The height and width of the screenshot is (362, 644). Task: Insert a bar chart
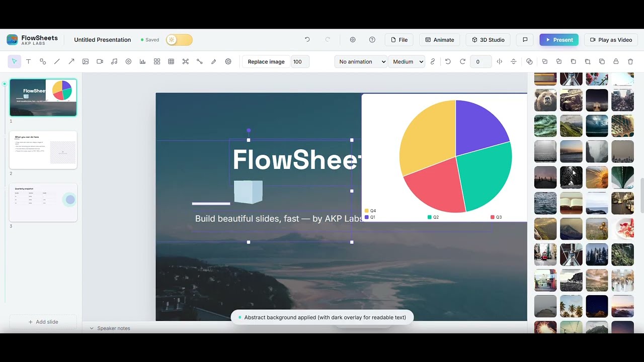[142, 61]
